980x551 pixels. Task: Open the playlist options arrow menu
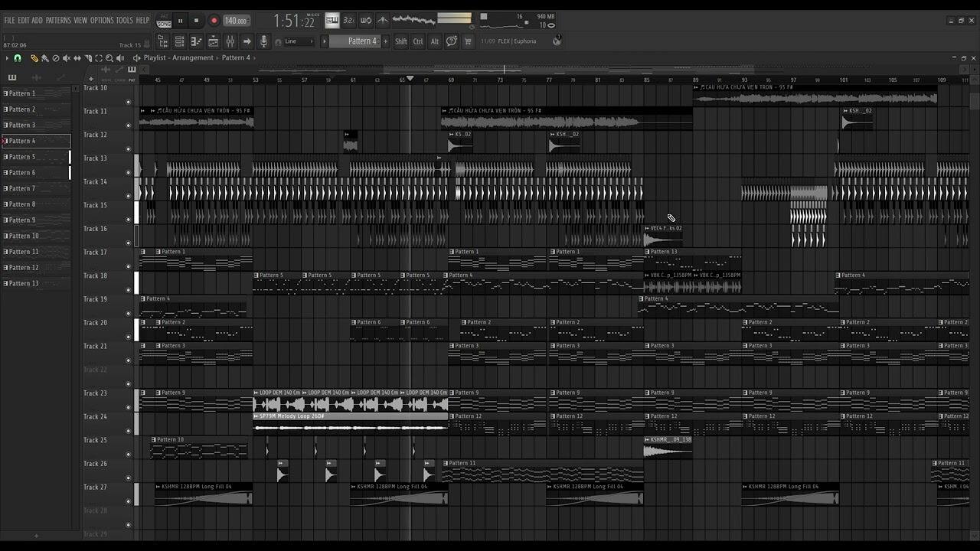tap(7, 58)
